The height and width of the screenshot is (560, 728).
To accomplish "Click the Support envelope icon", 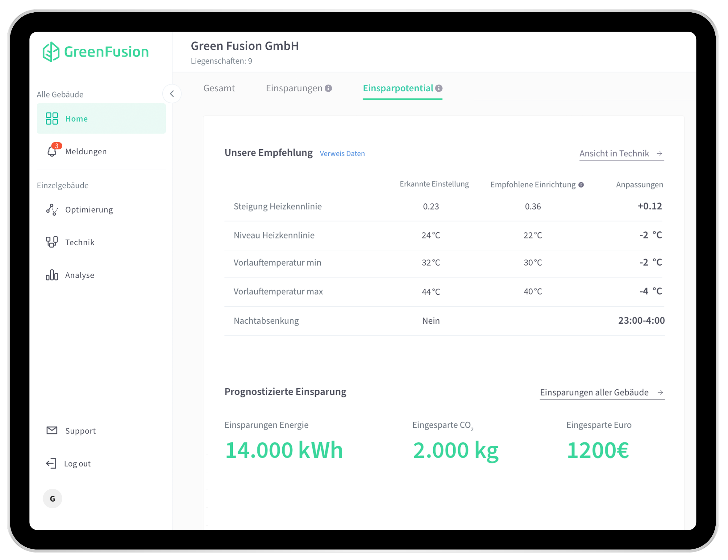I will tap(52, 430).
